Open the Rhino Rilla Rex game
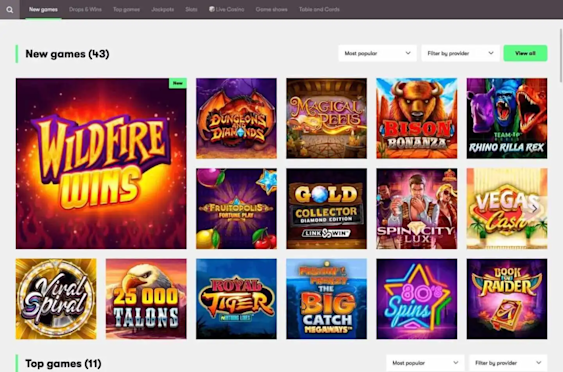 (x=507, y=118)
